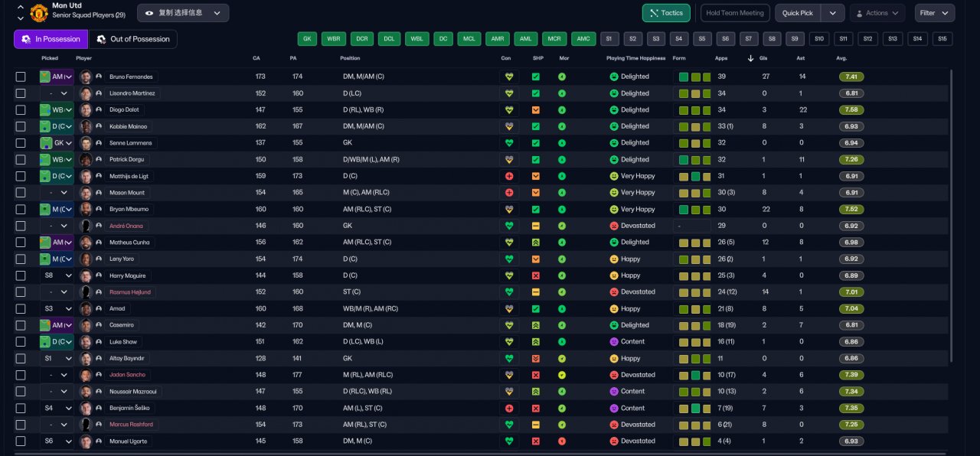Click the sort arrow beside the Apps column

[x=750, y=58]
